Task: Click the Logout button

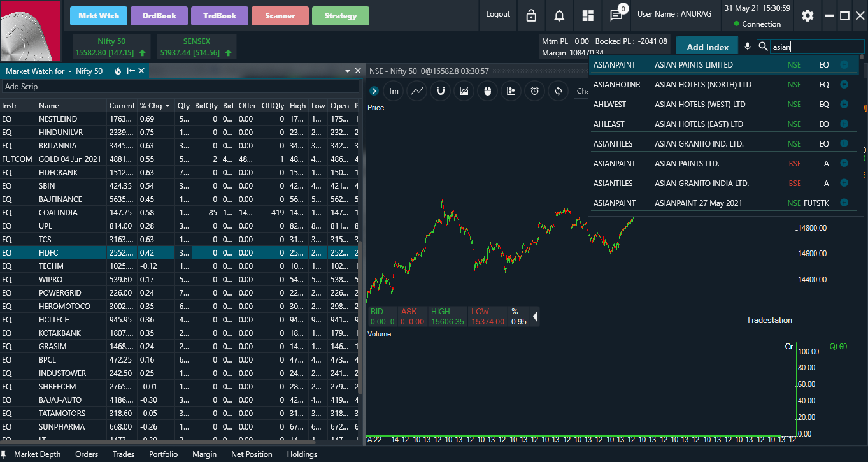Action: point(498,15)
